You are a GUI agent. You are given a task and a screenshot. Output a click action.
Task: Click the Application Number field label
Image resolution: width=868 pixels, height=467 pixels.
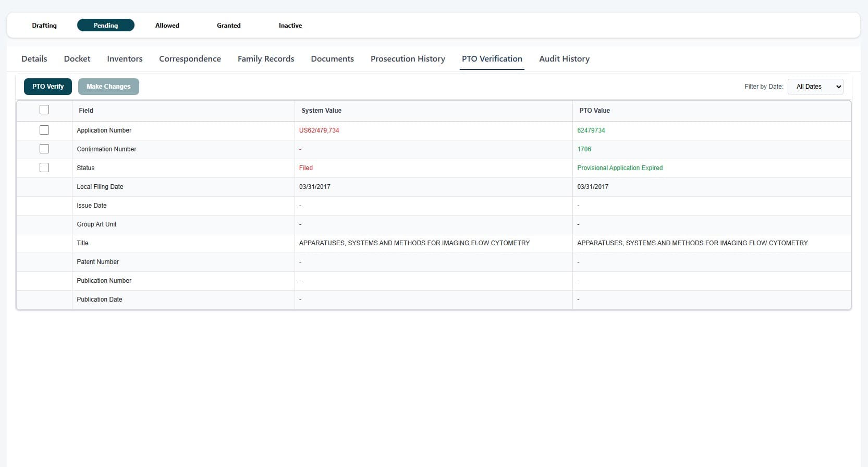104,130
